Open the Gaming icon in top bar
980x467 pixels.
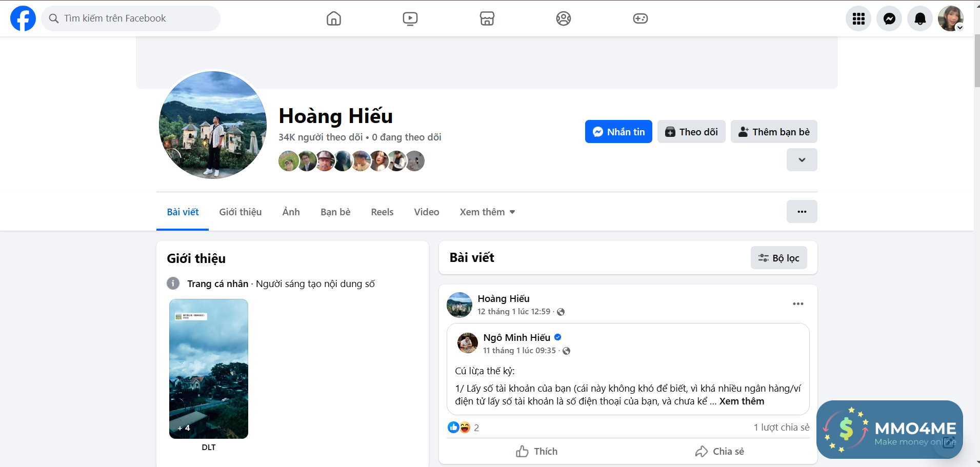pyautogui.click(x=640, y=18)
